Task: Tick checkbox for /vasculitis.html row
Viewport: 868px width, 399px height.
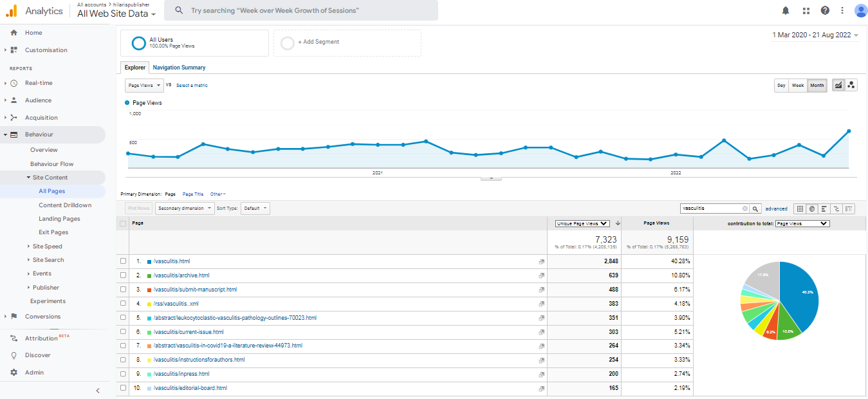Action: click(x=123, y=261)
